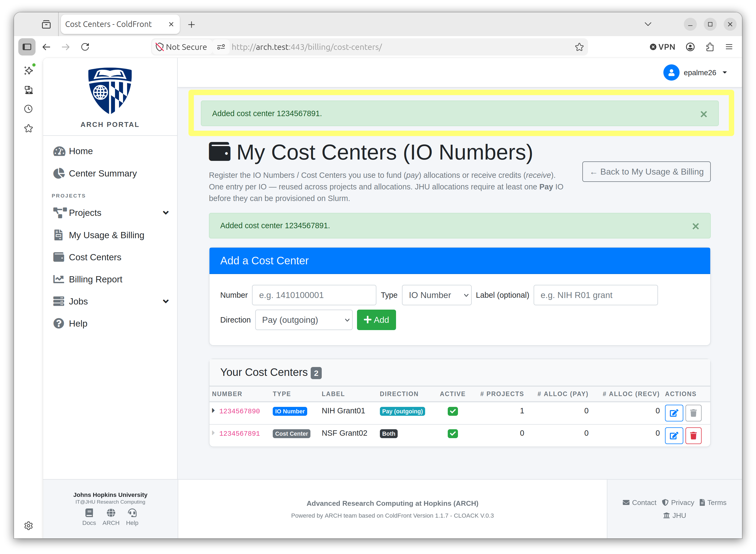Close the Cost Centers - ColdFront tab

[171, 24]
